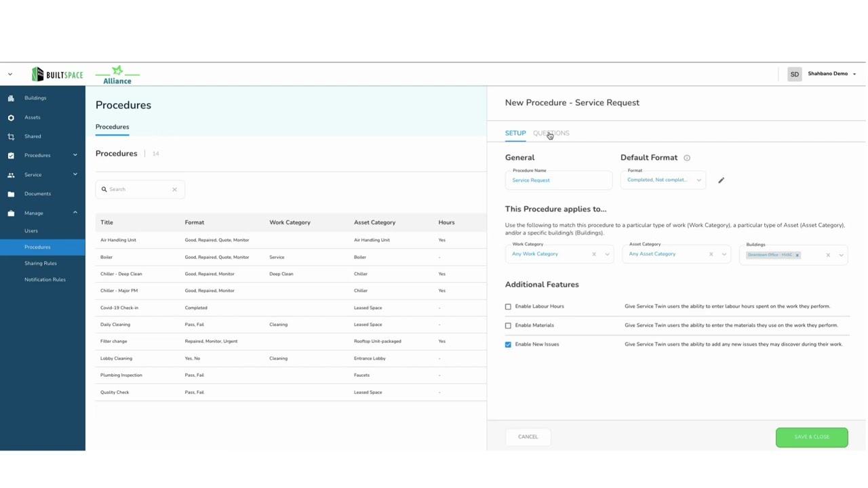
Task: Open Users under Manage
Action: pyautogui.click(x=31, y=231)
